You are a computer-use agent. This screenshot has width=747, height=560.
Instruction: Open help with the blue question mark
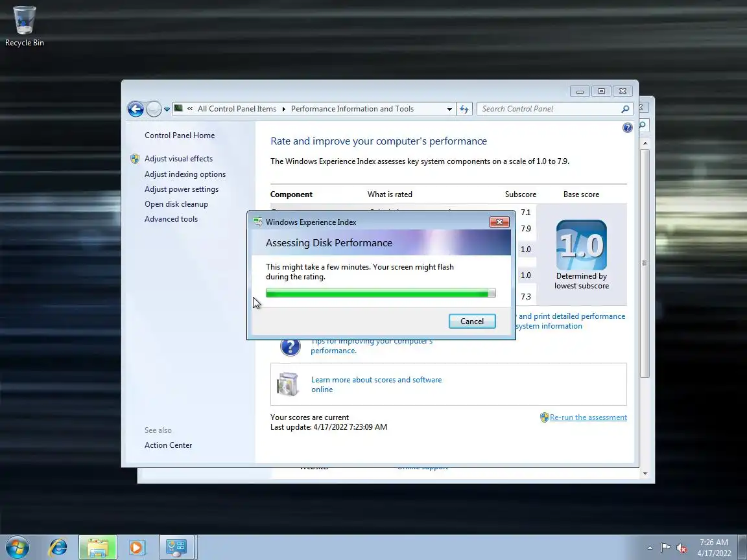tap(628, 127)
